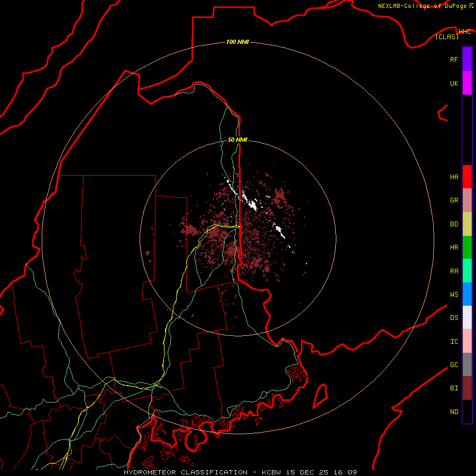This screenshot has height=476, width=476.
Task: Select the GR pink legend swatch
Action: 467,200
